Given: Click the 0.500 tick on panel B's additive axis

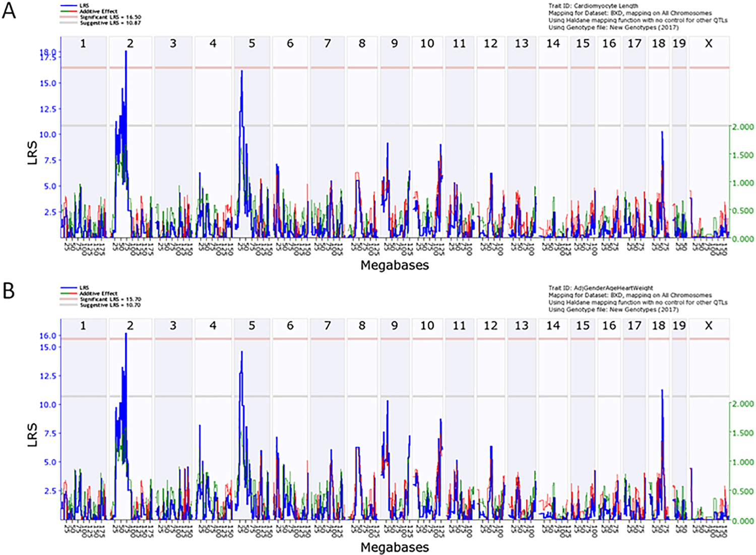Looking at the screenshot, I should click(743, 491).
